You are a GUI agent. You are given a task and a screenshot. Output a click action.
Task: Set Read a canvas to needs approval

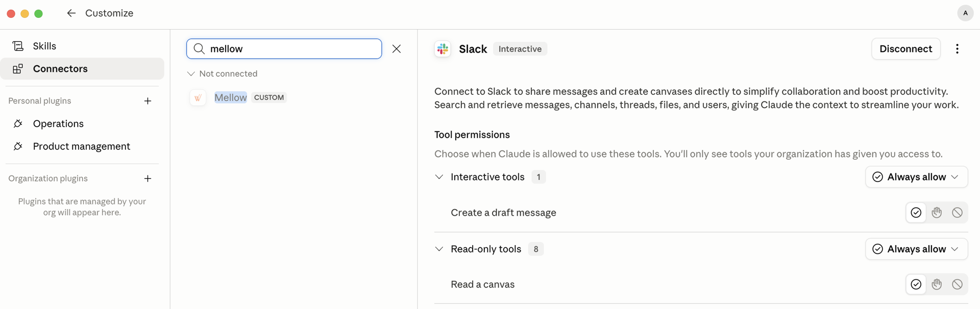[x=937, y=285]
